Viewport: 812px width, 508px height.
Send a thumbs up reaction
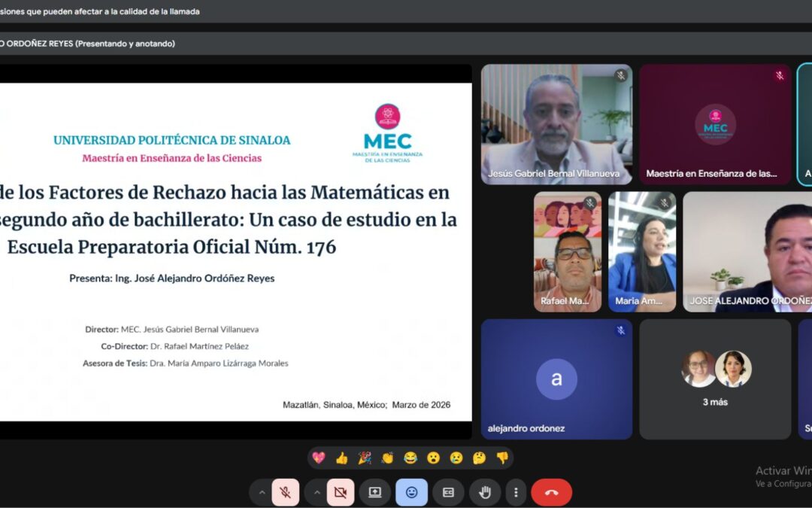point(343,458)
